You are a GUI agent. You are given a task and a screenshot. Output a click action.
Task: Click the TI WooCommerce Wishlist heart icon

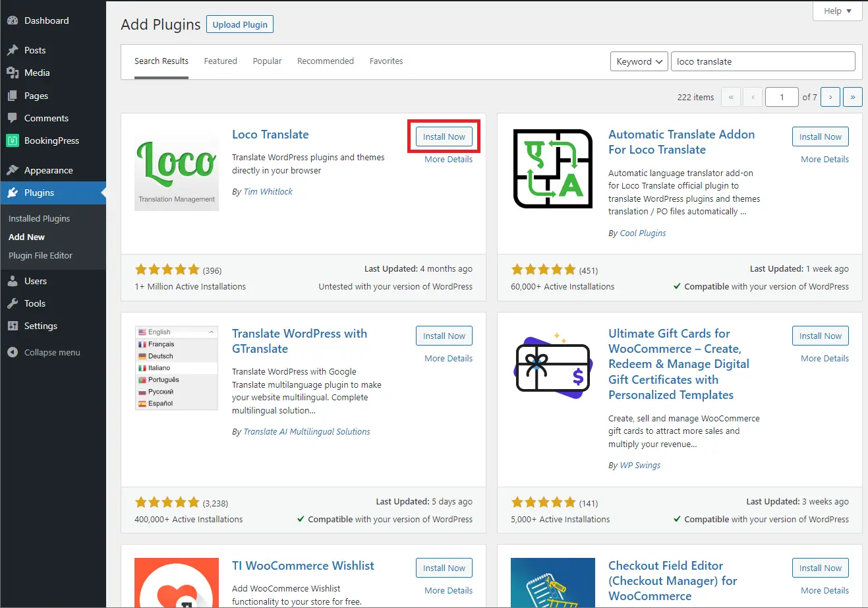[x=177, y=583]
